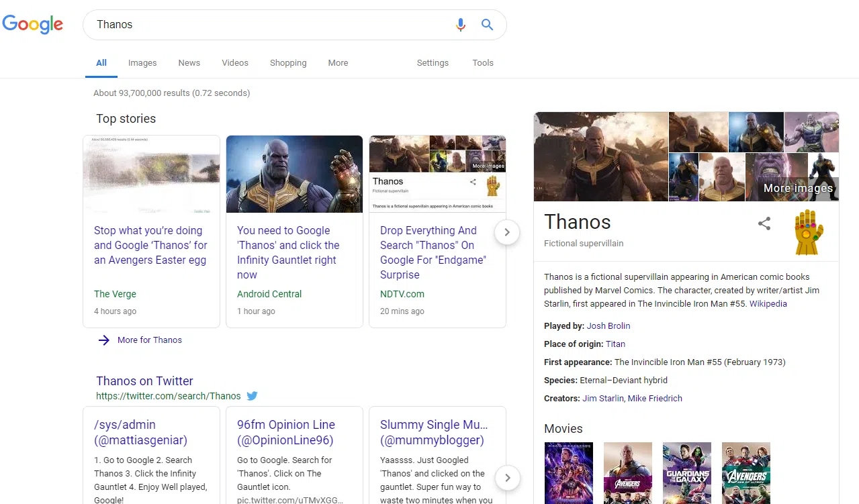Image resolution: width=859 pixels, height=504 pixels.
Task: Click the arrow icon before More for Thanos
Action: [x=104, y=340]
